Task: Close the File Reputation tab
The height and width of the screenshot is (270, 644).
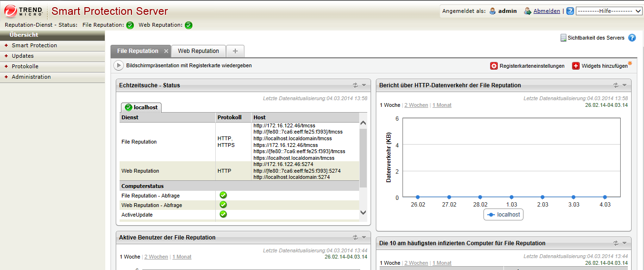Action: point(166,51)
